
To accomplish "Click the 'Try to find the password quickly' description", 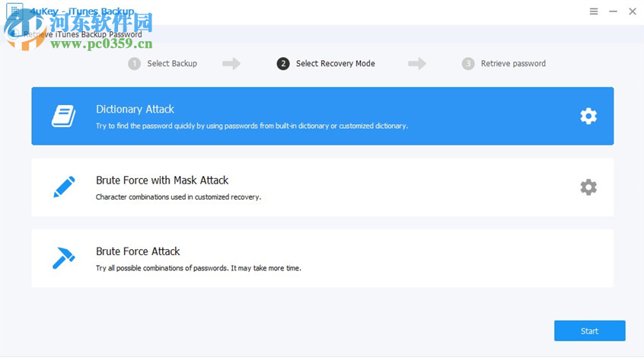I will pyautogui.click(x=252, y=126).
